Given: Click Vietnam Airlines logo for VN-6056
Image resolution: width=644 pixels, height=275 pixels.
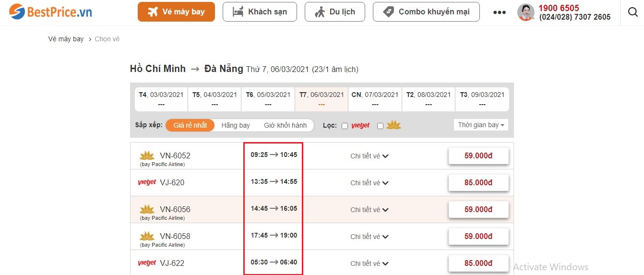Looking at the screenshot, I should click(x=147, y=209).
